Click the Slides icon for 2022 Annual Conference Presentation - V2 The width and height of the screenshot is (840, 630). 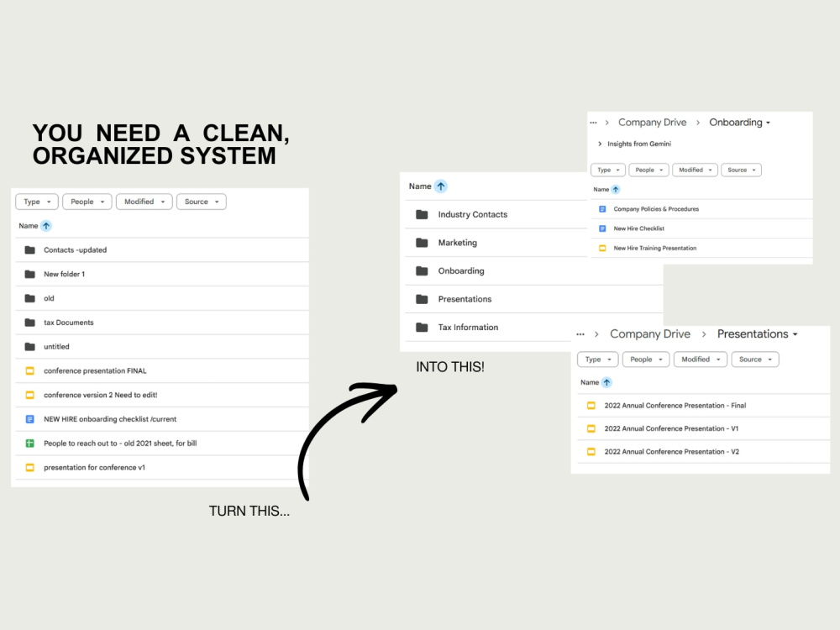point(591,452)
